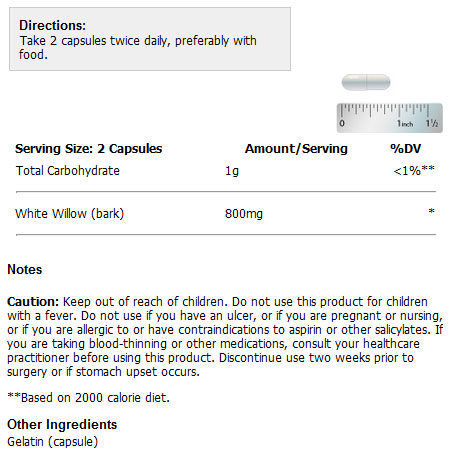Click the Notes heading
Image resolution: width=457 pixels, height=449 pixels.
tap(25, 269)
